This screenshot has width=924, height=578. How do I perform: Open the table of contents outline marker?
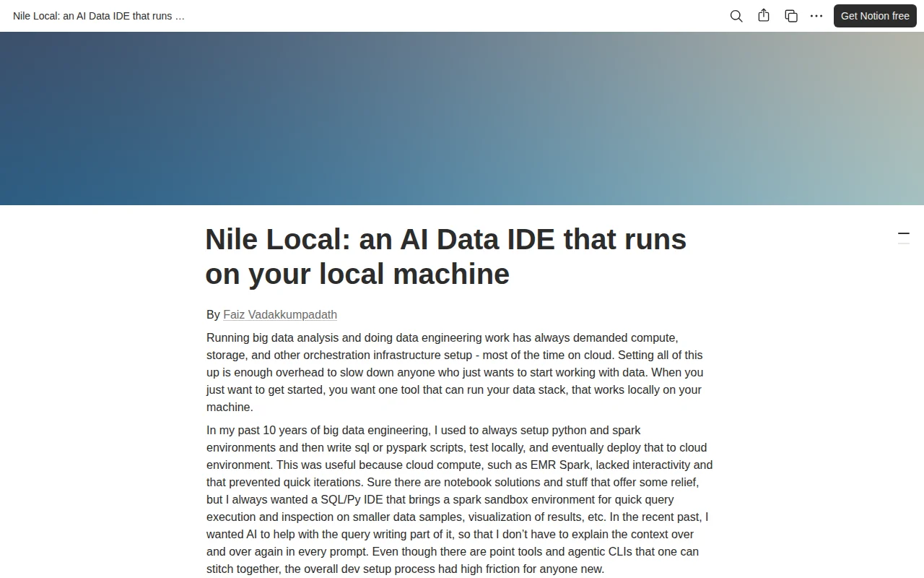click(x=904, y=238)
